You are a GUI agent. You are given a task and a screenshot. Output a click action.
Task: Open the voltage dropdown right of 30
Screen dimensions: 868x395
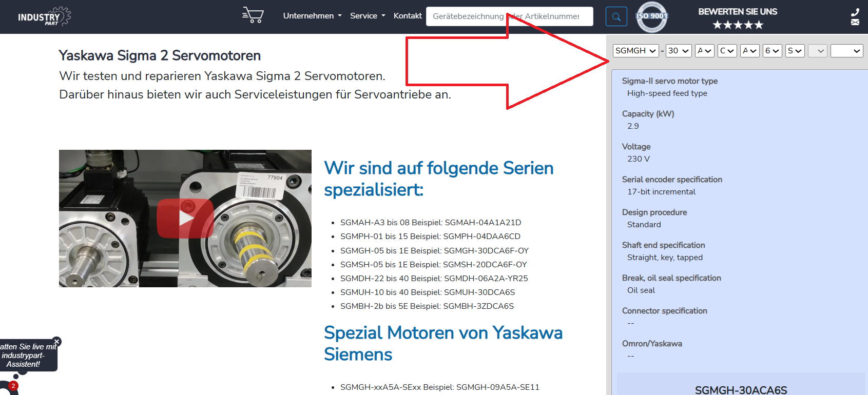705,51
